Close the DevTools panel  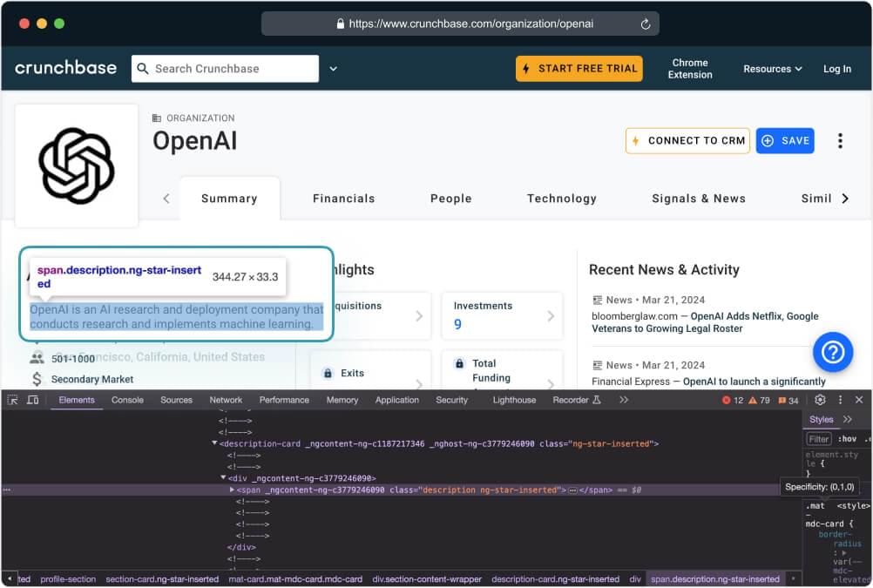pyautogui.click(x=860, y=400)
